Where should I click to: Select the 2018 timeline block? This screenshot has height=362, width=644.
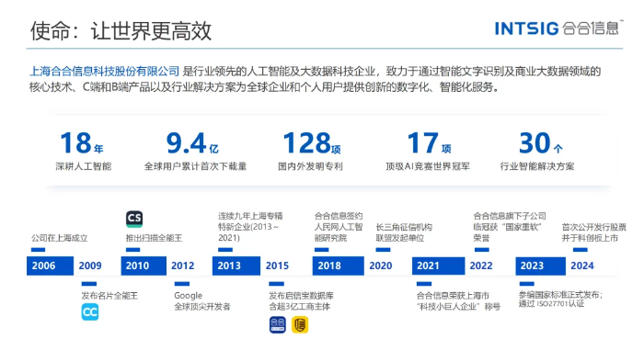click(x=338, y=266)
